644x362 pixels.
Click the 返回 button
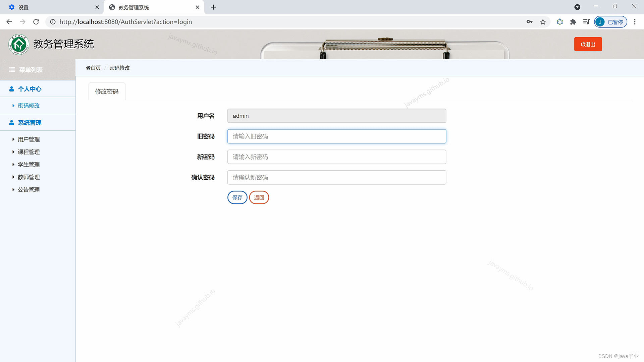259,197
